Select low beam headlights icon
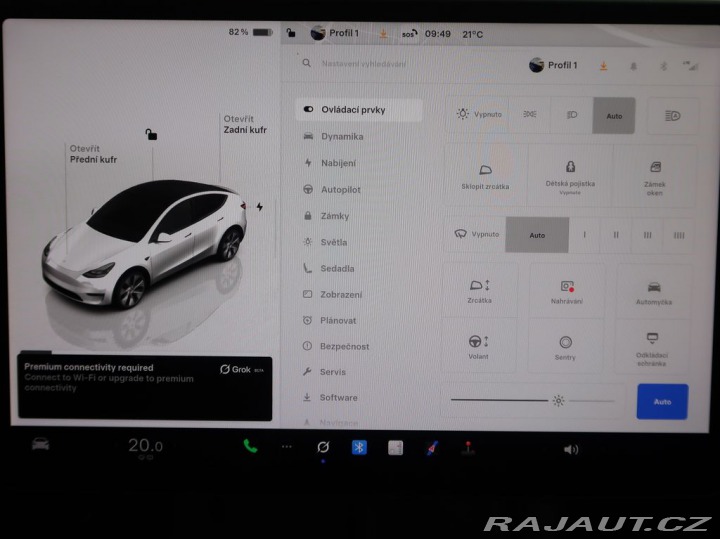 572,115
